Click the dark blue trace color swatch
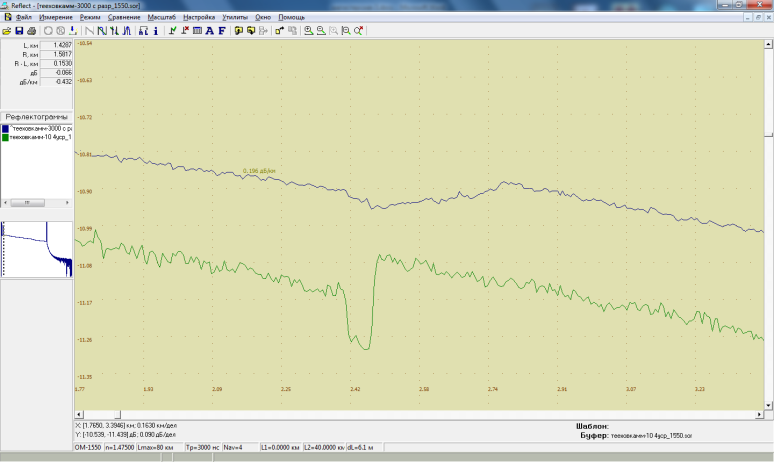 [5, 129]
